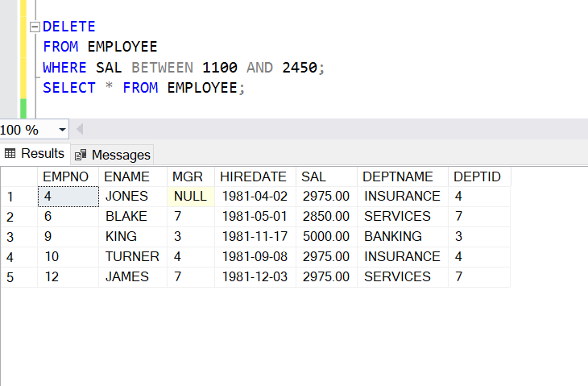
Task: Select the HIREDATE column header
Action: click(x=255, y=176)
